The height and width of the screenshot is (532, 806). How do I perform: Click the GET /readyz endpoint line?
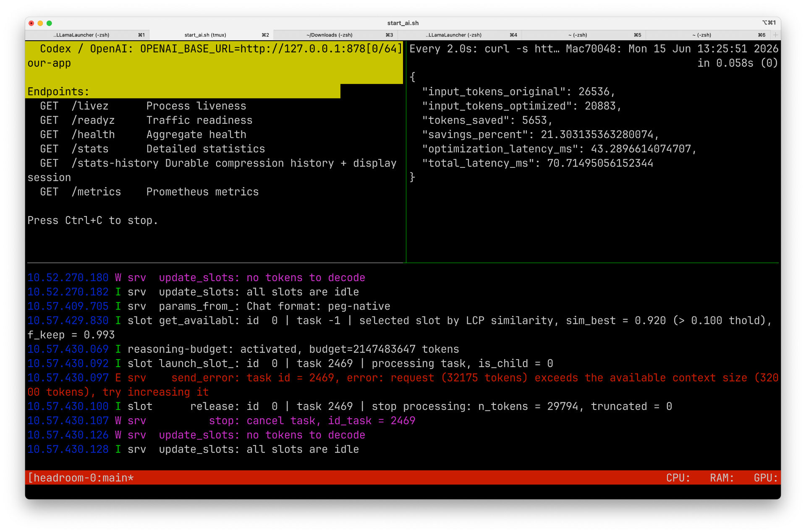(146, 120)
